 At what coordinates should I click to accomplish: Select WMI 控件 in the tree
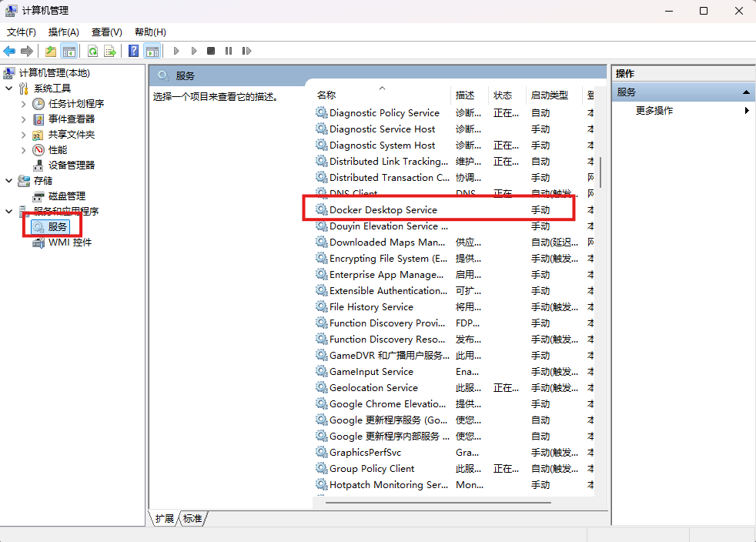62,242
